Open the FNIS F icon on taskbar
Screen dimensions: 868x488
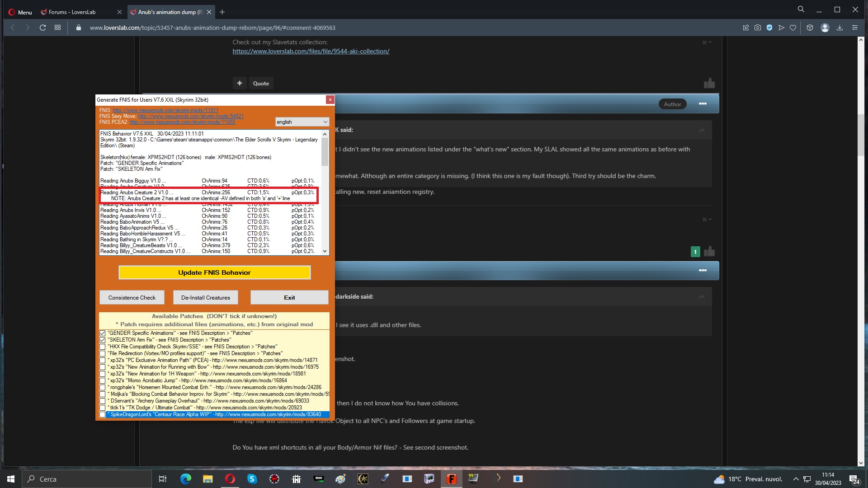(x=451, y=479)
